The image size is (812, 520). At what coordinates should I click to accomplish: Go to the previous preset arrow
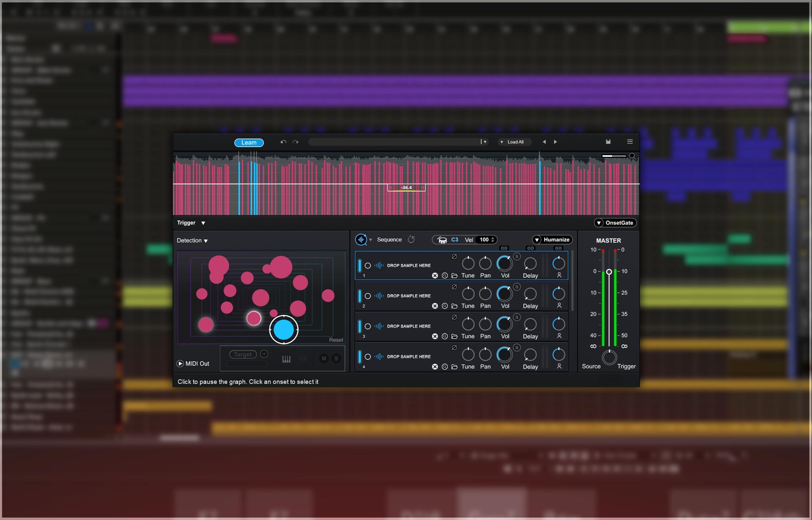(x=544, y=142)
